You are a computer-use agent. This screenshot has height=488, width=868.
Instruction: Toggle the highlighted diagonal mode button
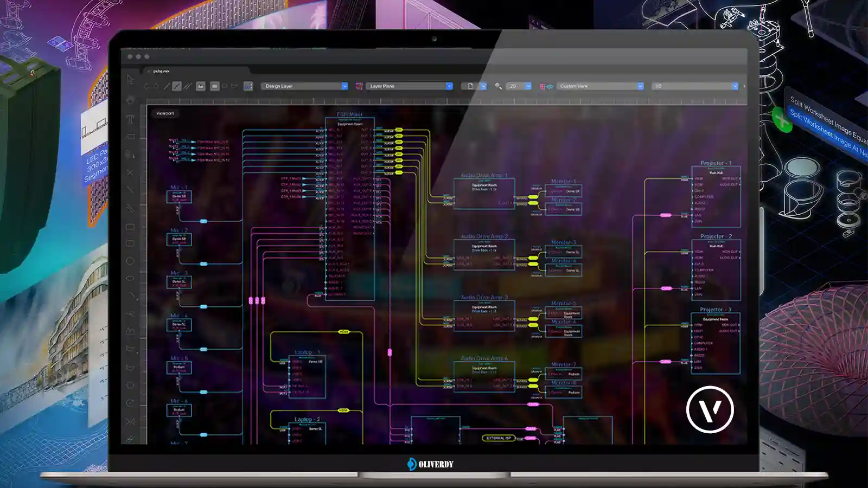[177, 86]
